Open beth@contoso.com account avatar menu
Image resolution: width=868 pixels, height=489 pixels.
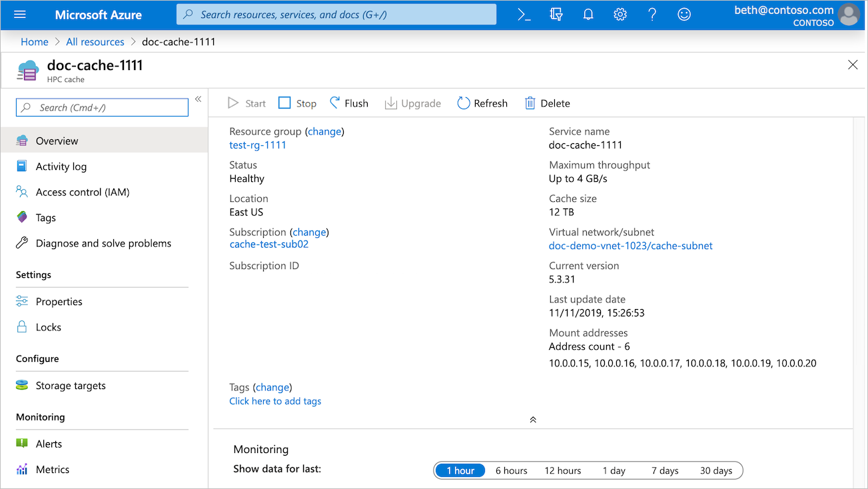click(x=849, y=14)
